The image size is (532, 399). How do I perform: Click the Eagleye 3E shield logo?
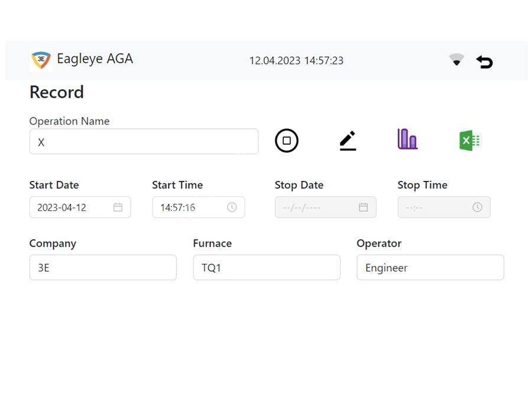click(41, 60)
